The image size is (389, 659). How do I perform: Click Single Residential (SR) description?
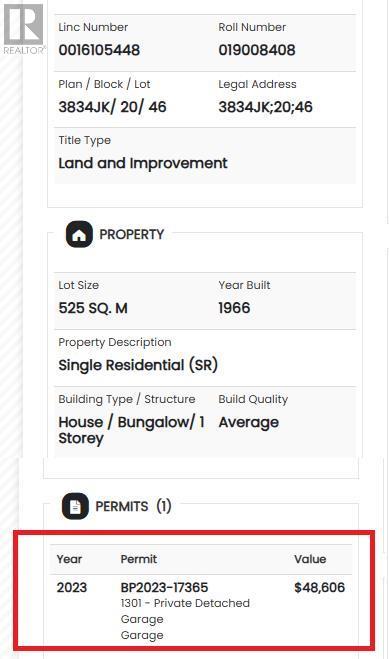pos(138,365)
